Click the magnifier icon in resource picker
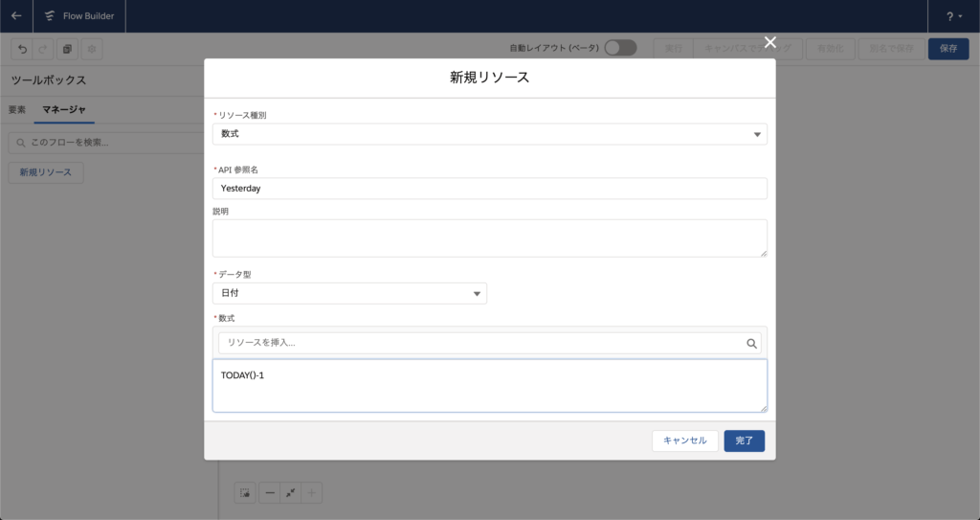 click(x=751, y=344)
